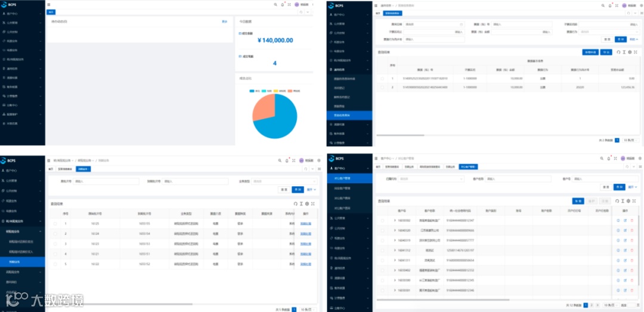Click blue query button on top-right screen
The image size is (644, 312).
pos(620,39)
